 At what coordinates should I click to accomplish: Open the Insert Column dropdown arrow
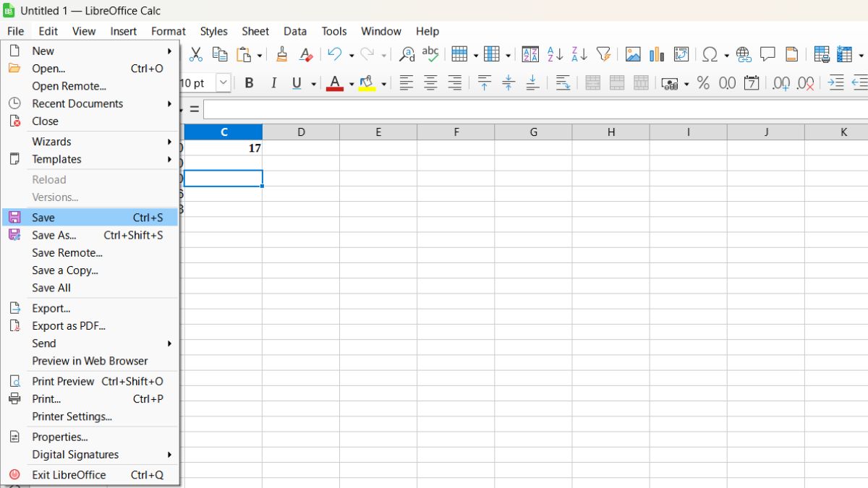coord(508,55)
